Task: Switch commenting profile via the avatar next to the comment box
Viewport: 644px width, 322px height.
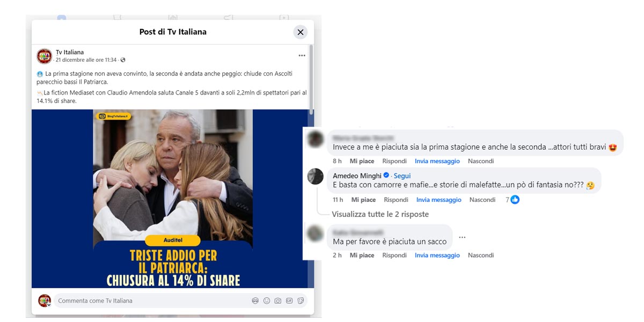Action: pyautogui.click(x=45, y=301)
